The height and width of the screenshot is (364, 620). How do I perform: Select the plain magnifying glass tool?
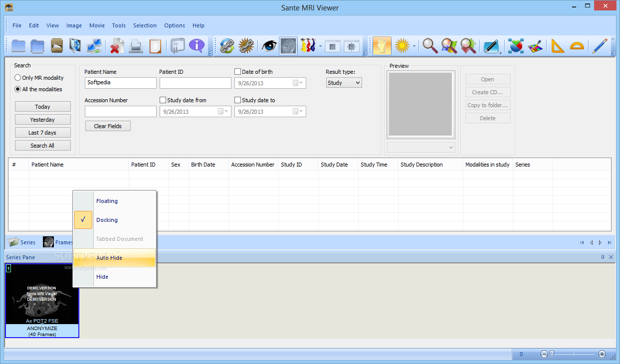click(x=430, y=46)
